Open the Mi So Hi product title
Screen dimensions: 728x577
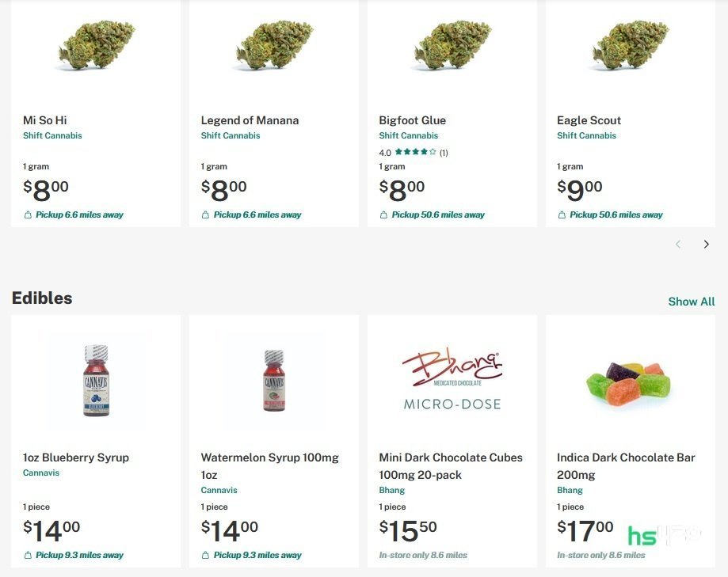pyautogui.click(x=45, y=120)
